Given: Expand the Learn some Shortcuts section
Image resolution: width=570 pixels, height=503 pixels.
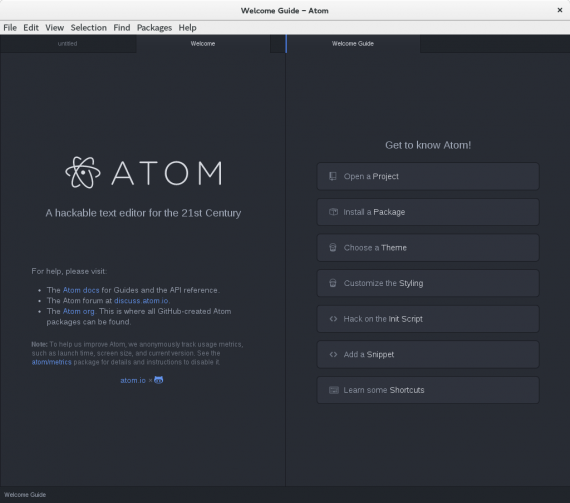Looking at the screenshot, I should pos(428,390).
